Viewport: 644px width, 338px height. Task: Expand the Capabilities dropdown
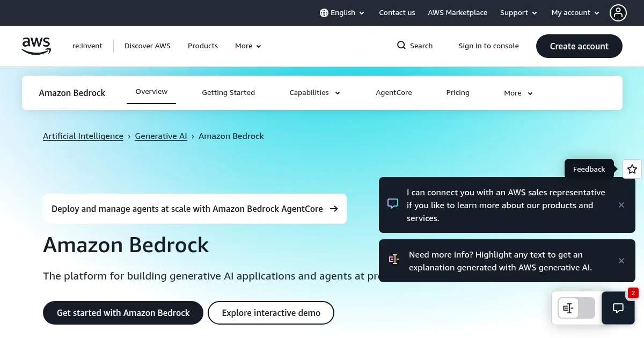[x=314, y=92]
